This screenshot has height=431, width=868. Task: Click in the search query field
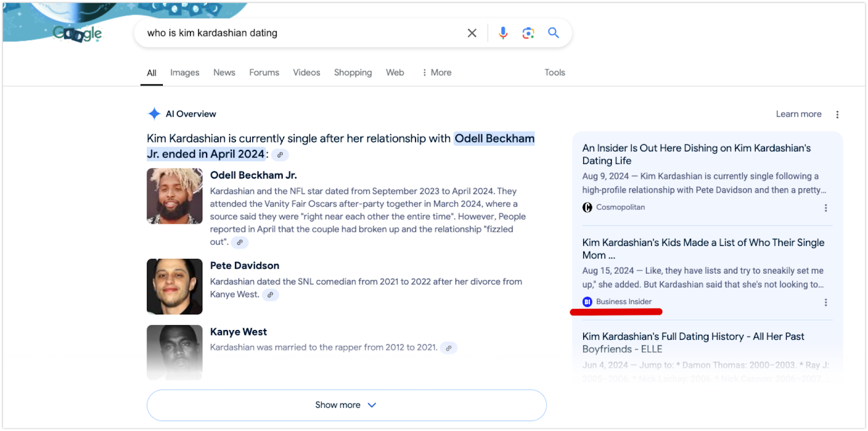point(301,33)
